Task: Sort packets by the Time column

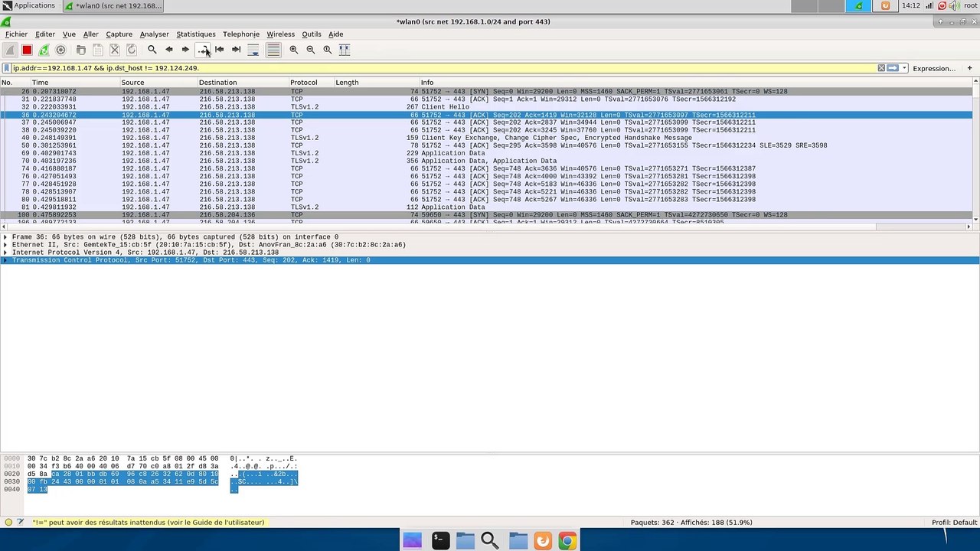Action: pyautogui.click(x=74, y=82)
